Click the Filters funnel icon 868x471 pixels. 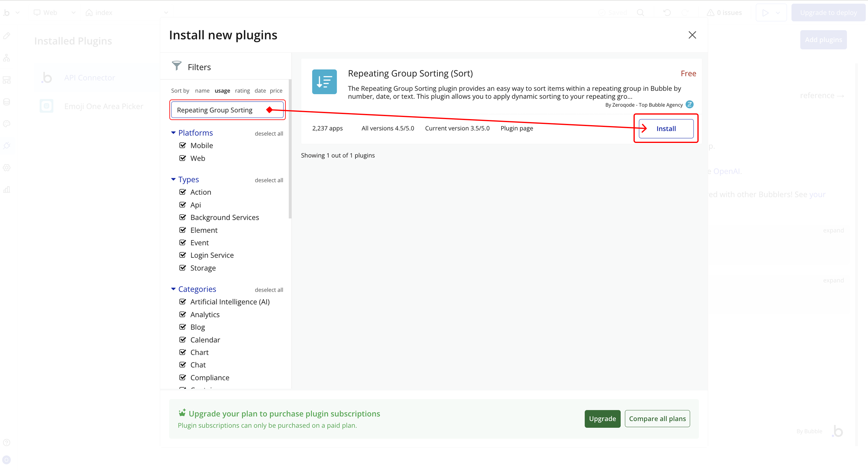(x=177, y=66)
